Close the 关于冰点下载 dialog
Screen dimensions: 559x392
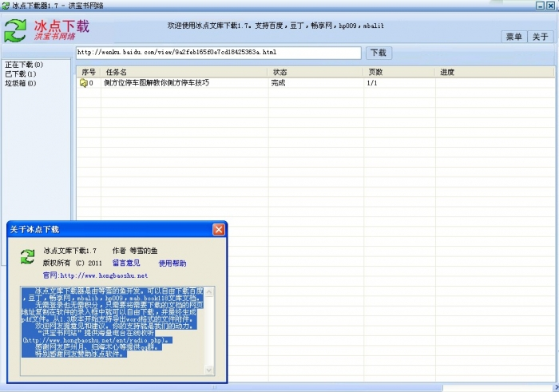(x=219, y=229)
